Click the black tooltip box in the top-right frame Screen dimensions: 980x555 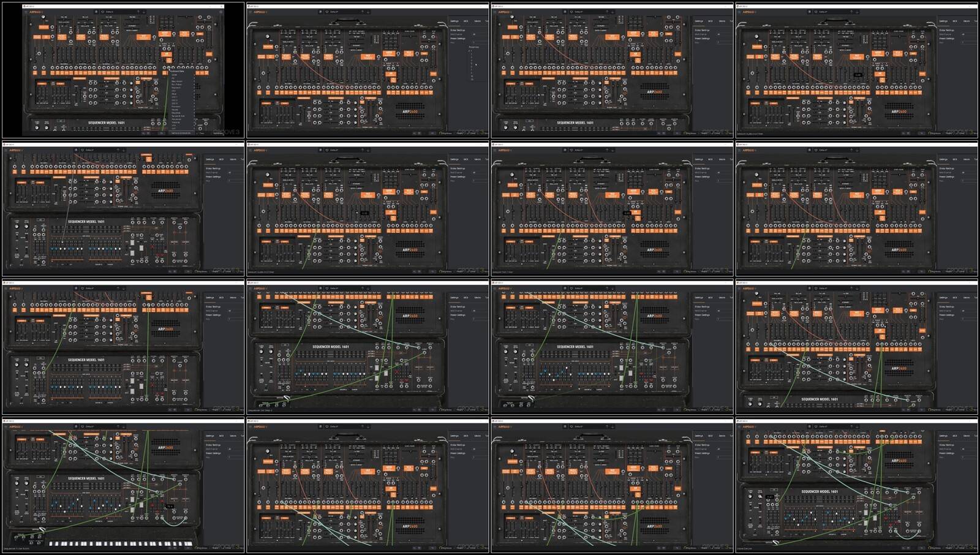pos(858,75)
